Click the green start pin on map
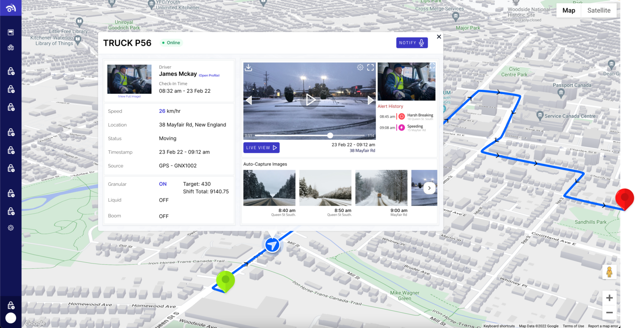644x328 pixels. point(225,281)
